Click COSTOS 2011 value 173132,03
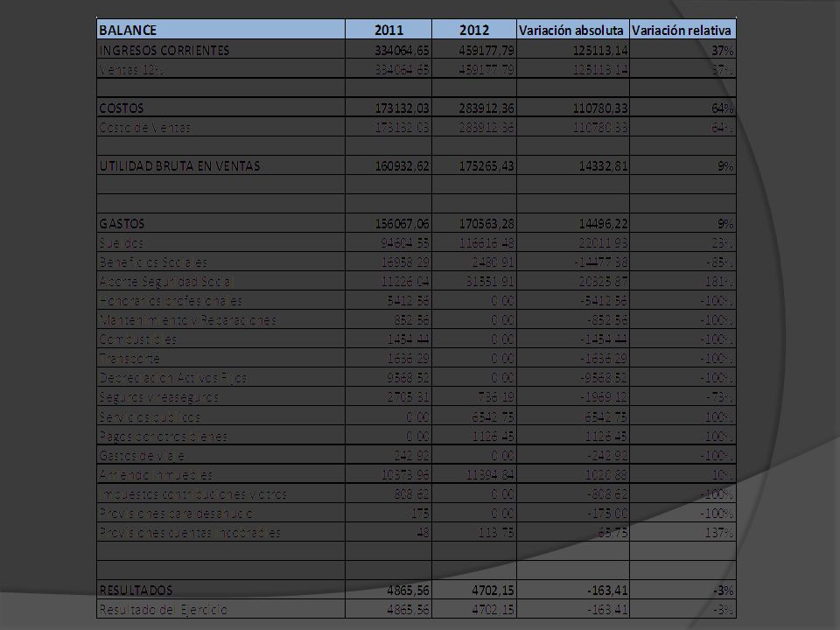The height and width of the screenshot is (630, 840). [402, 108]
